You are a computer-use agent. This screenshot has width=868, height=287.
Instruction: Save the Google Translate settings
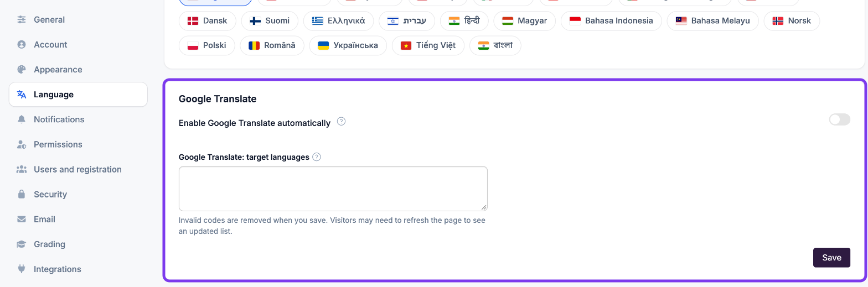click(x=831, y=258)
